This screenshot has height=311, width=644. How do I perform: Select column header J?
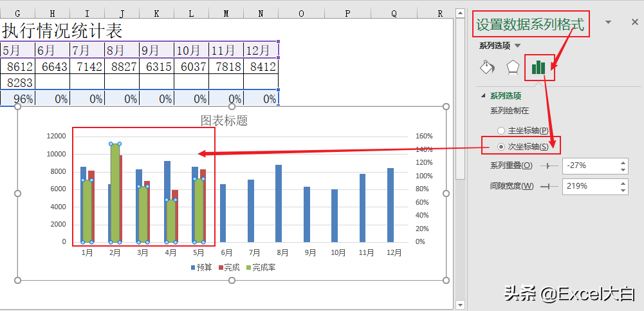(122, 14)
